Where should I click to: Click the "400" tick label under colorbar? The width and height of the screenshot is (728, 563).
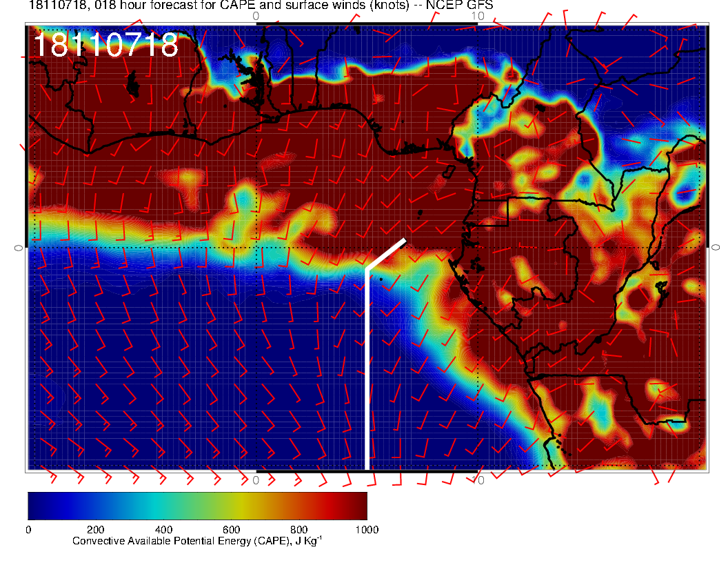coord(163,530)
